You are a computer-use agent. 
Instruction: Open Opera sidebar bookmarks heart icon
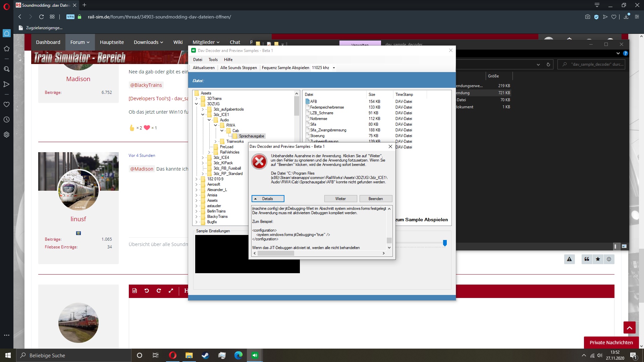6,104
